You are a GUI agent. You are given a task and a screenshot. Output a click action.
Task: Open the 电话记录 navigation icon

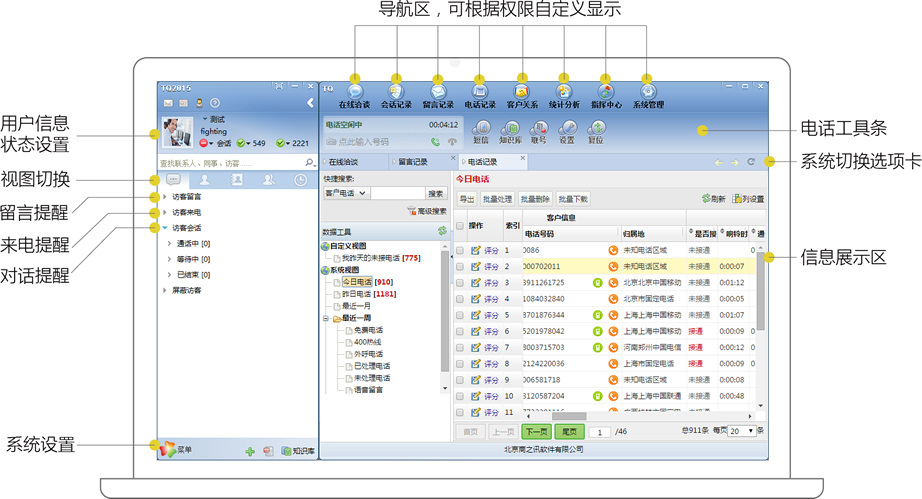[480, 93]
